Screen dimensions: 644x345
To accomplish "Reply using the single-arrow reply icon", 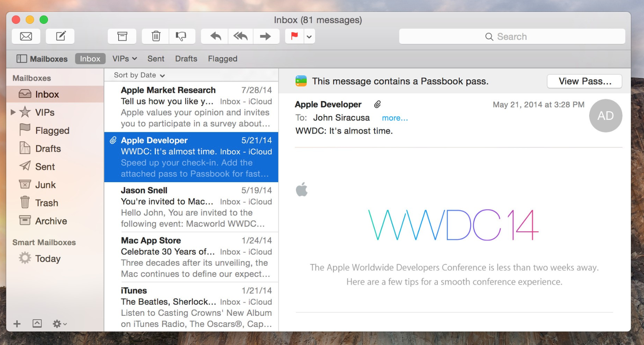I will (x=215, y=36).
